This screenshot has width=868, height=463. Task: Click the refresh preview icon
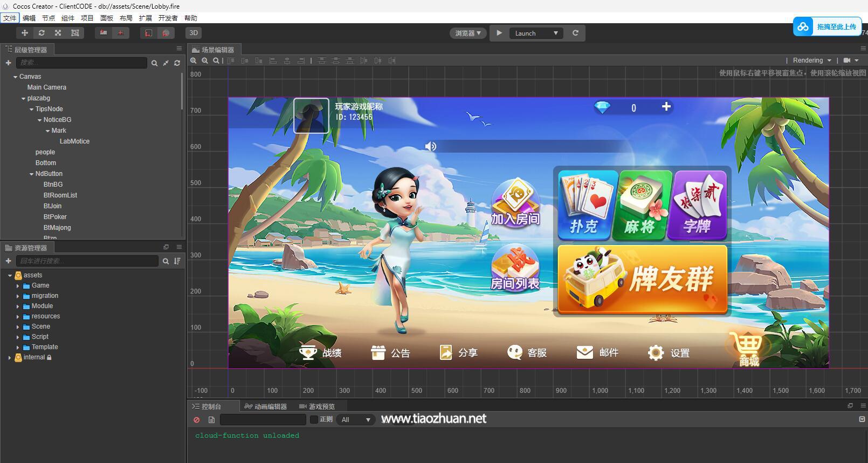pos(575,33)
